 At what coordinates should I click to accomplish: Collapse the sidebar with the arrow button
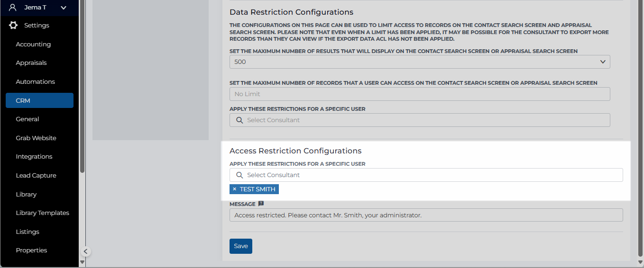coord(85,251)
